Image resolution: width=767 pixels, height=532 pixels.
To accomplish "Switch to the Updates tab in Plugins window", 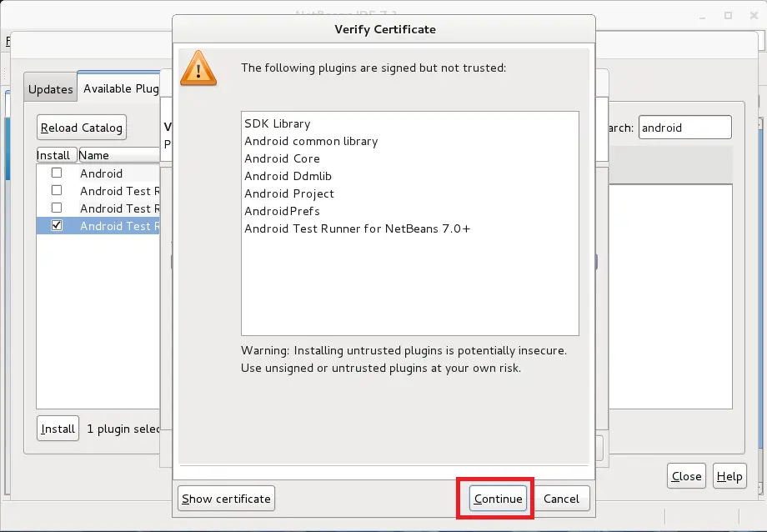I will coord(50,89).
